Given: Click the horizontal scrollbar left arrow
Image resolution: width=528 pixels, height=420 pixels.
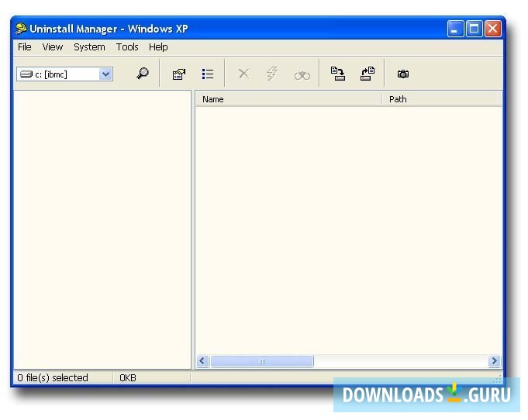Looking at the screenshot, I should [x=202, y=361].
